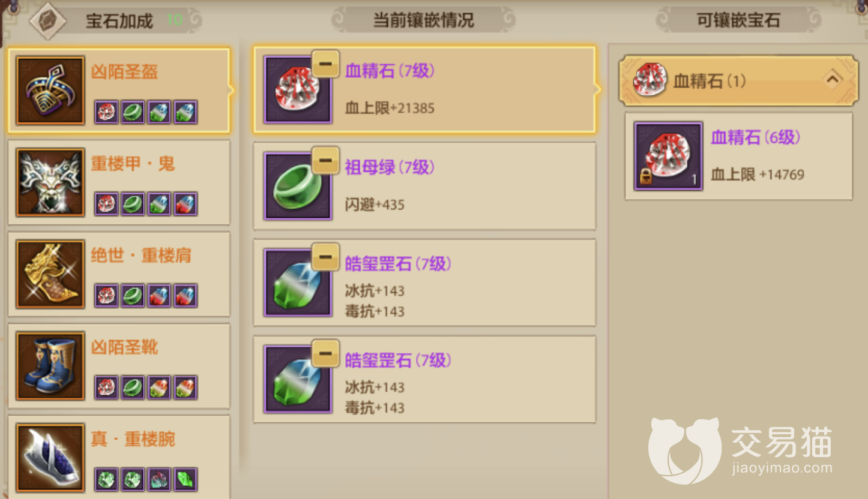The height and width of the screenshot is (499, 868).
Task: Unsocket the second 皓玺罡石 with minus
Action: tap(325, 353)
